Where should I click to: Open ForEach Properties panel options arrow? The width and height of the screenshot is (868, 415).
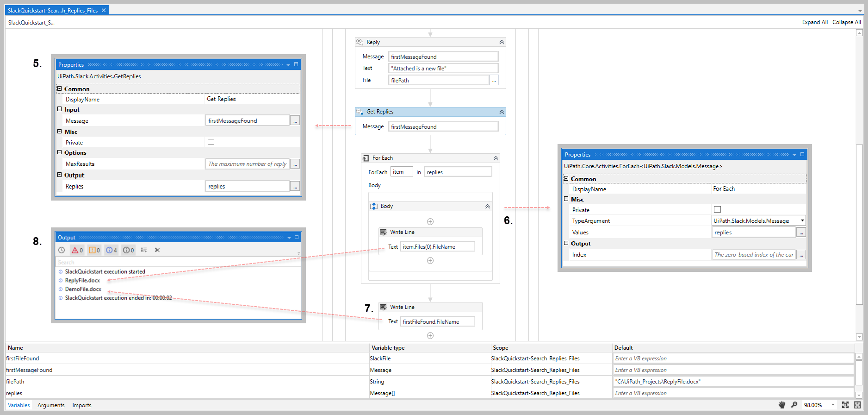pos(794,155)
